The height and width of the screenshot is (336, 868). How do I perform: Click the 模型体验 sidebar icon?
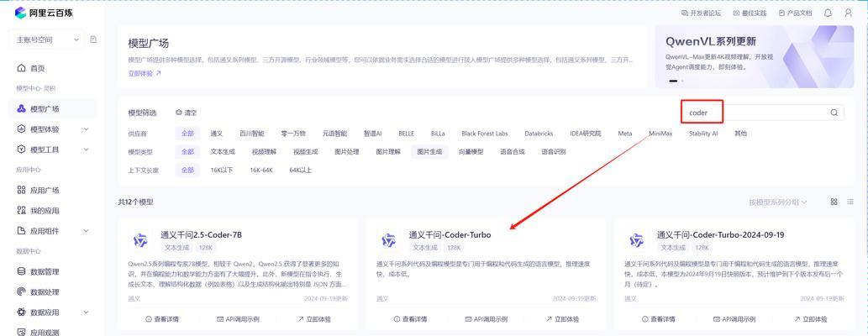(x=22, y=129)
